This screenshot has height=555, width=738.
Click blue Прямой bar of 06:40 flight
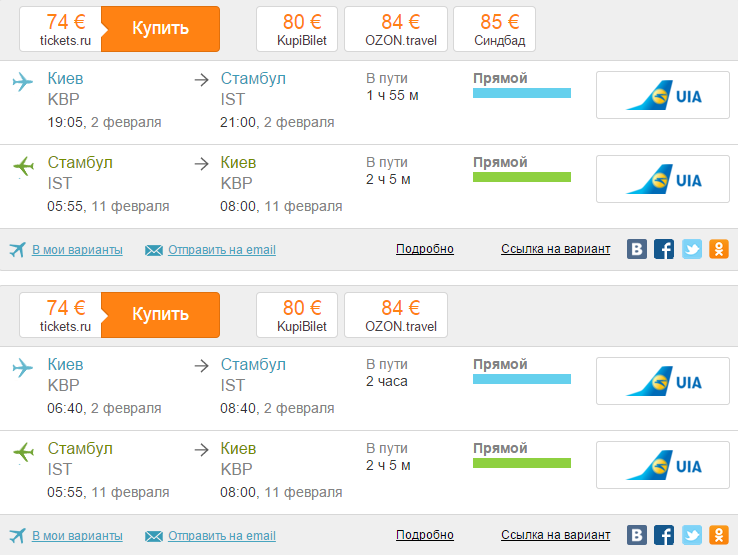522,380
